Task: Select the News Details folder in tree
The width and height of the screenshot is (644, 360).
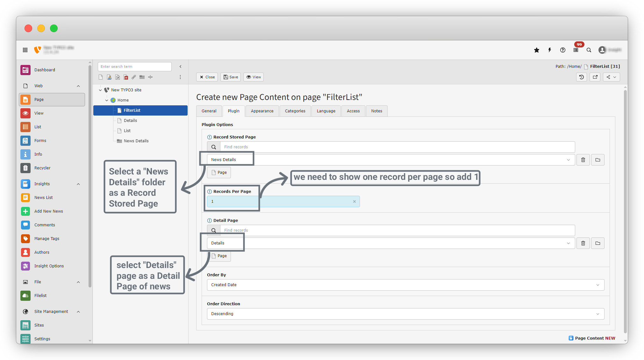Action: (x=136, y=141)
